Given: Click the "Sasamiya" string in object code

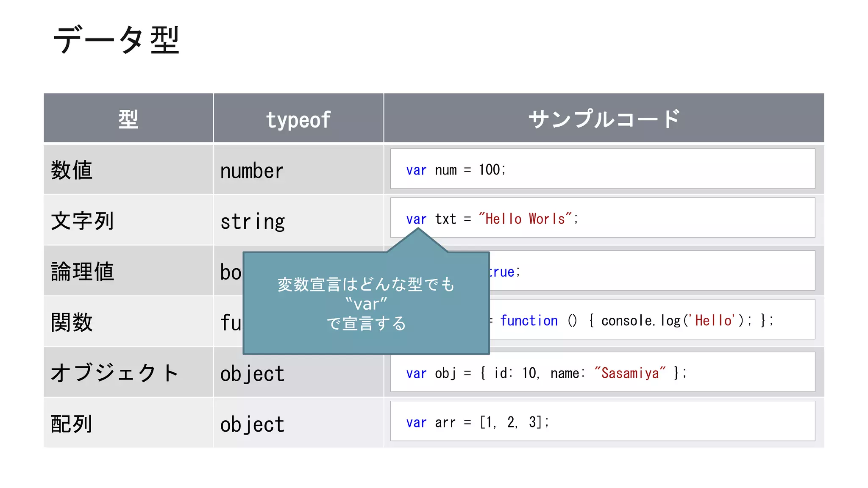Looking at the screenshot, I should (629, 373).
